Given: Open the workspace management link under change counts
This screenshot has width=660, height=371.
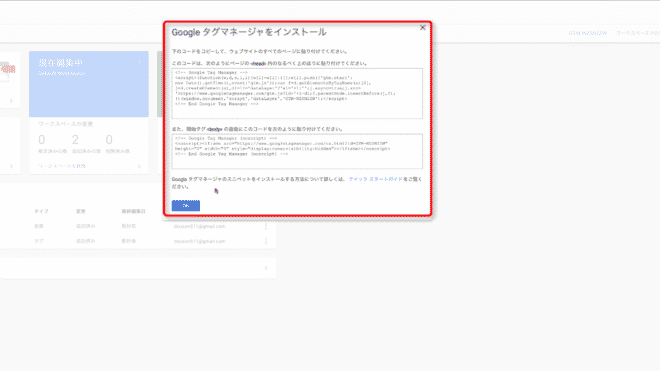Looking at the screenshot, I should [62, 166].
